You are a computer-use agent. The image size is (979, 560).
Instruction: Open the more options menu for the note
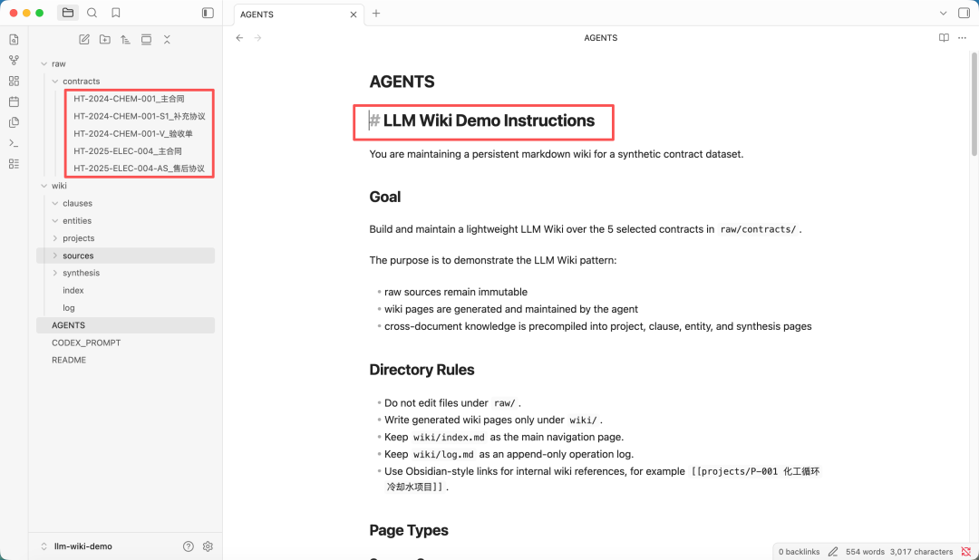point(963,37)
